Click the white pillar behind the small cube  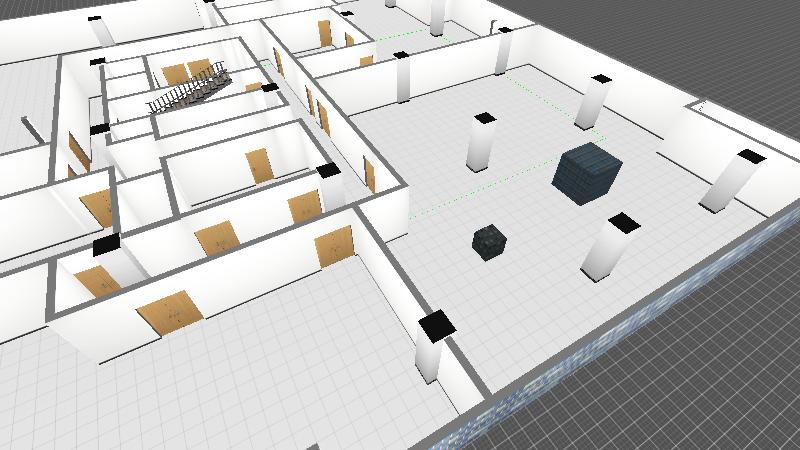tap(481, 143)
